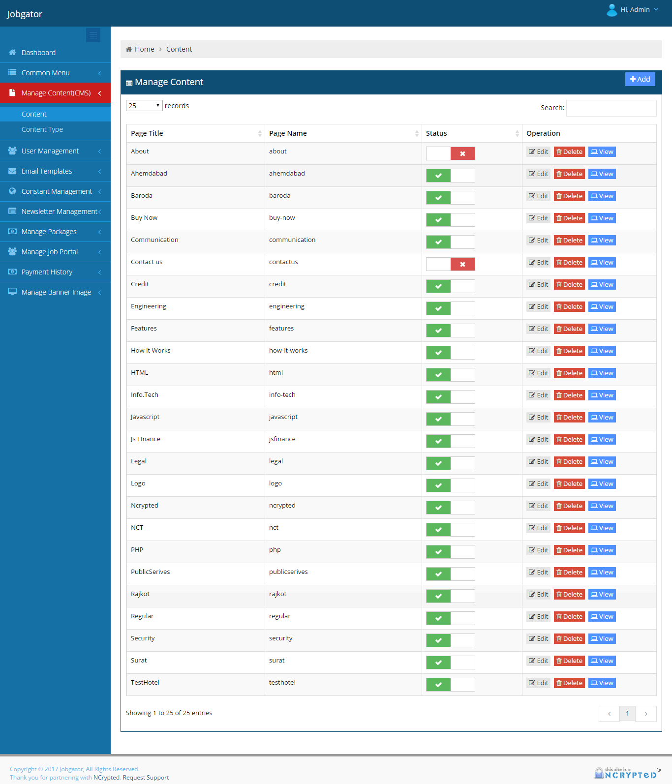The width and height of the screenshot is (672, 784).
Task: Open the records per page dropdown
Action: (x=144, y=106)
